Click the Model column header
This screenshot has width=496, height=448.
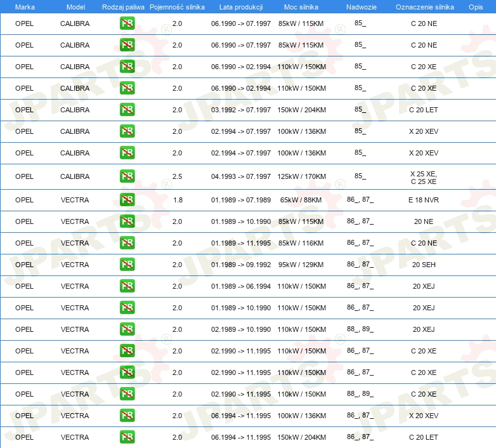click(75, 7)
